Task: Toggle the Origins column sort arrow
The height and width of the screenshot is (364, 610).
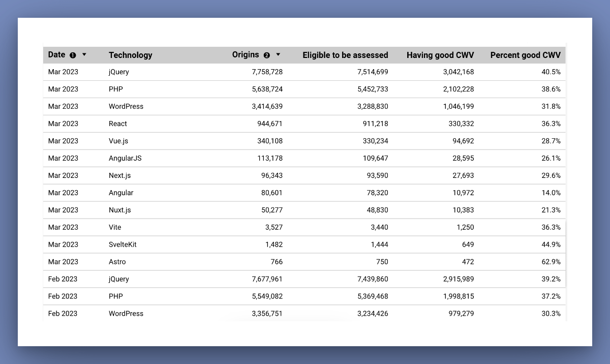Action: click(x=278, y=54)
